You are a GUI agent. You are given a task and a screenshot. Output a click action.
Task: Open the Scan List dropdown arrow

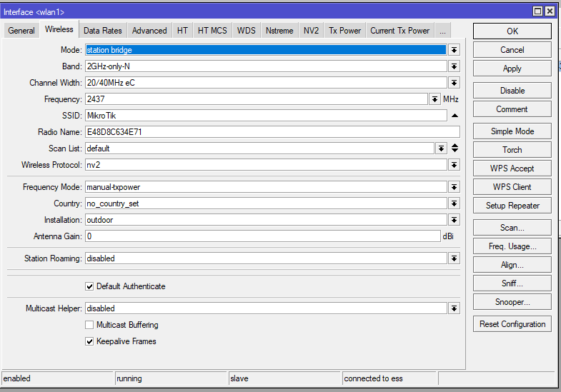(x=441, y=149)
